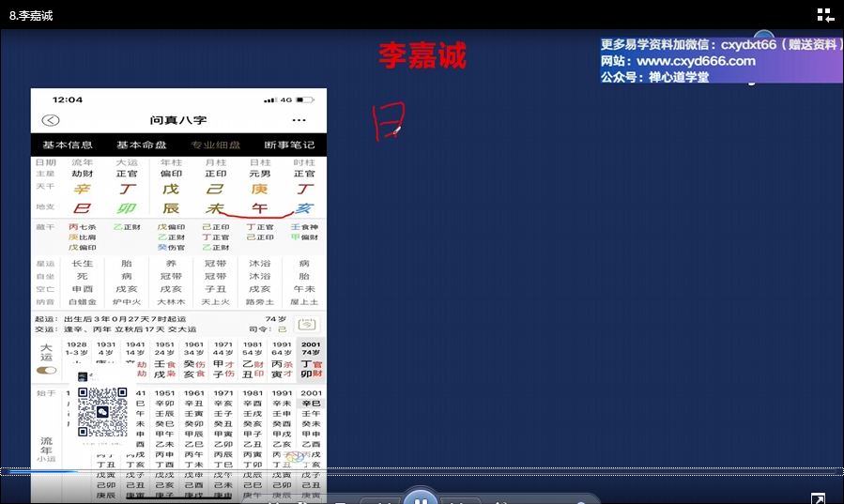Viewport: 844px width, 504px height.
Task: Click the 长生 星运 cell
Action: (x=82, y=264)
